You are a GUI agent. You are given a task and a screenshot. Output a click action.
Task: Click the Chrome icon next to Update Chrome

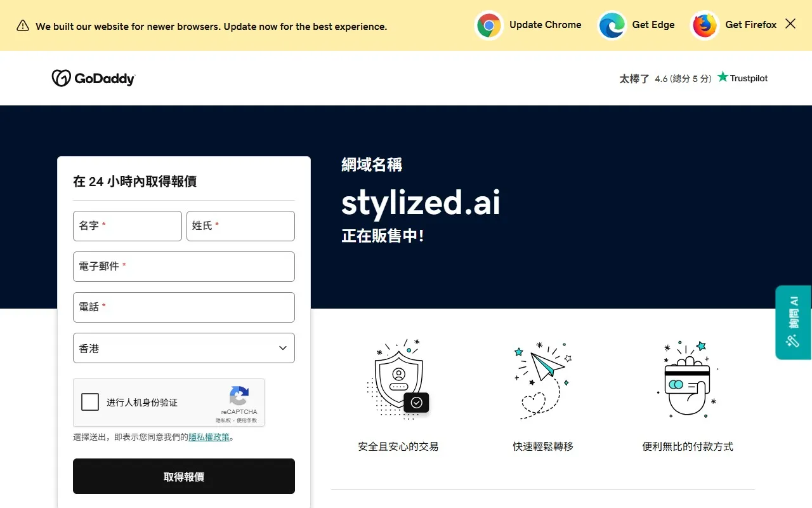tap(489, 25)
